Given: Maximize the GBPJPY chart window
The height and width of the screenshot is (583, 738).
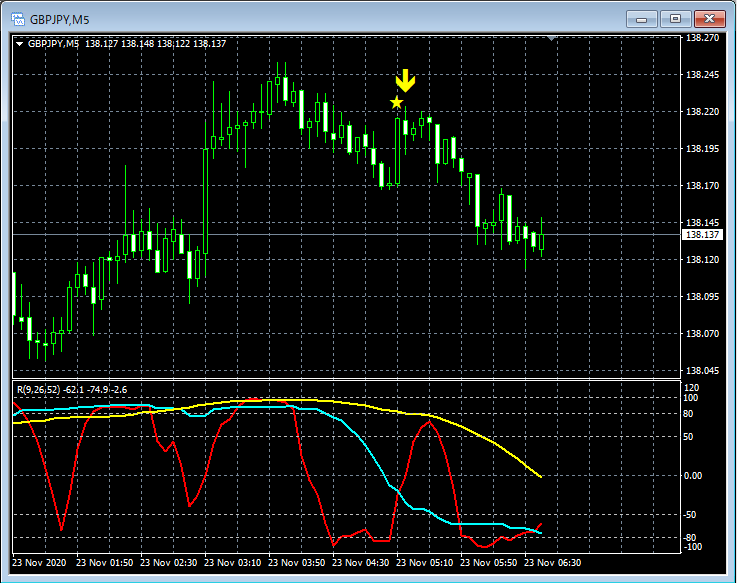Looking at the screenshot, I should click(676, 18).
